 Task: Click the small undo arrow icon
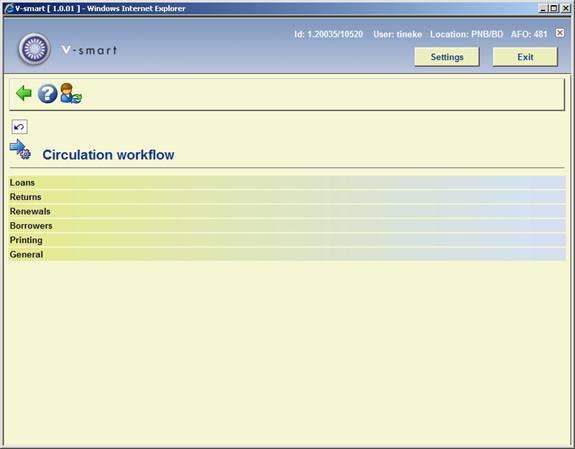point(19,127)
